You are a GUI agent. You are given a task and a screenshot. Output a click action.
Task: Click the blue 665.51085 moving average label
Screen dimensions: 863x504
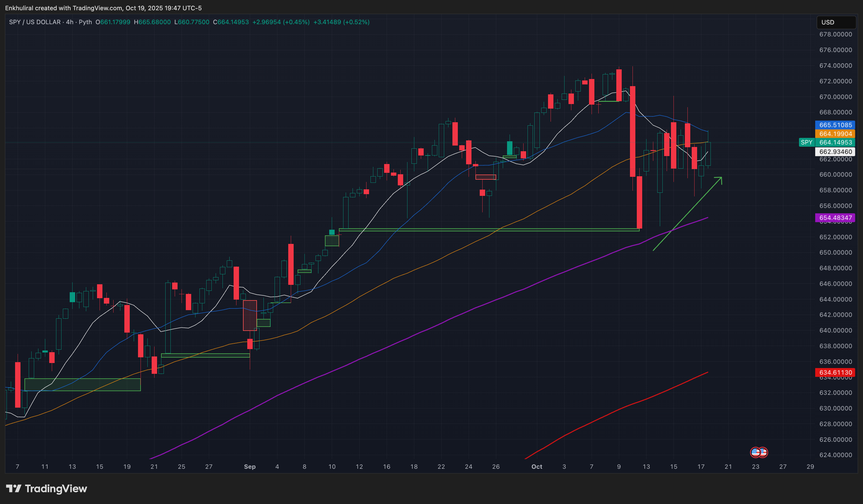(835, 125)
